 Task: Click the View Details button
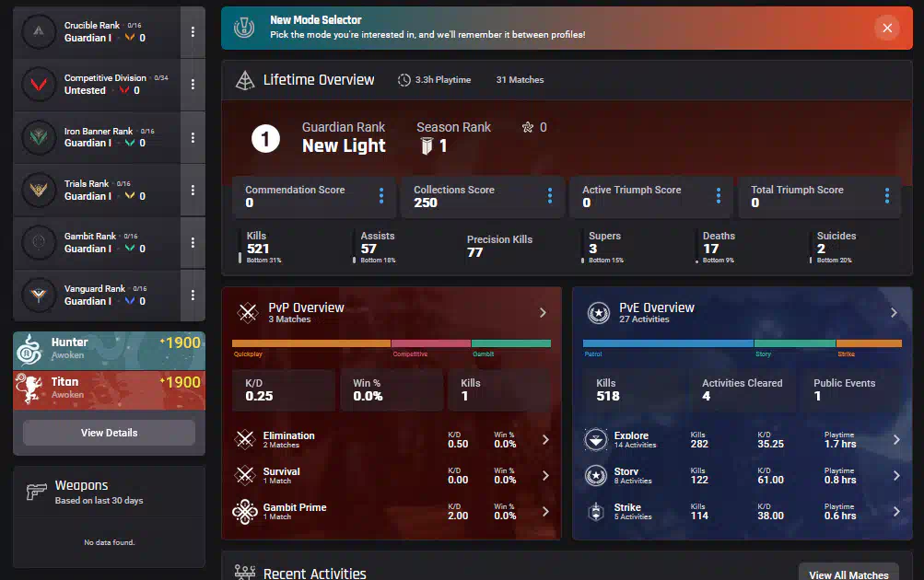point(109,433)
